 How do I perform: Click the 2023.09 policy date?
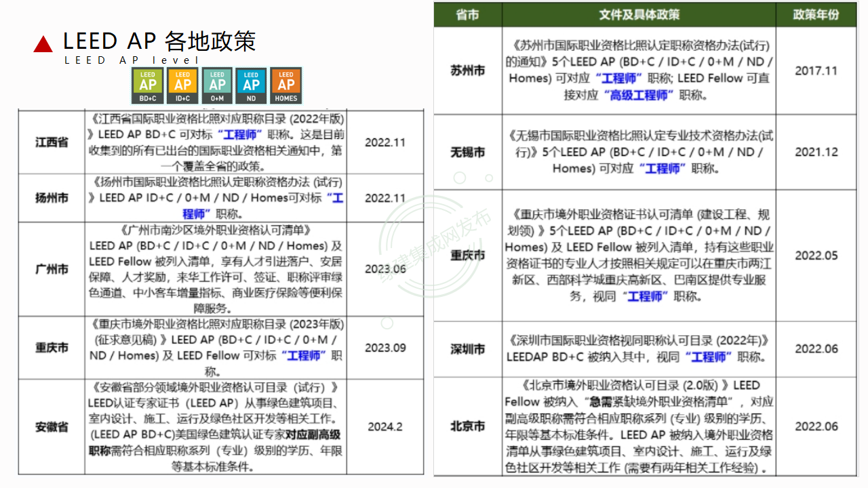[x=385, y=348]
